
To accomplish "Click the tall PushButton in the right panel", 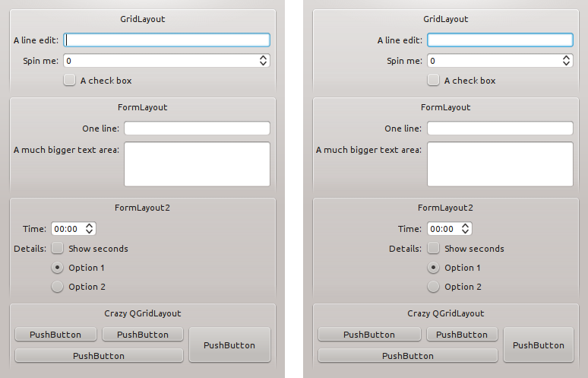I will (538, 345).
